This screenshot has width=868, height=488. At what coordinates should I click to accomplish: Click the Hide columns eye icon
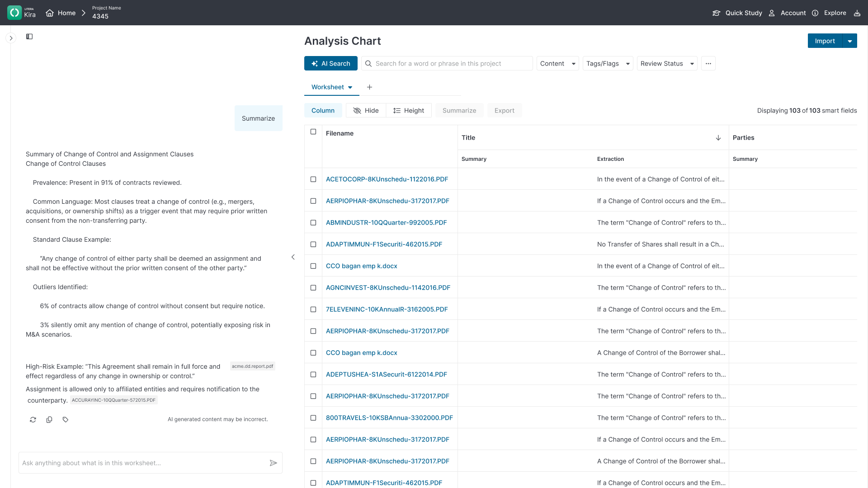click(x=357, y=111)
